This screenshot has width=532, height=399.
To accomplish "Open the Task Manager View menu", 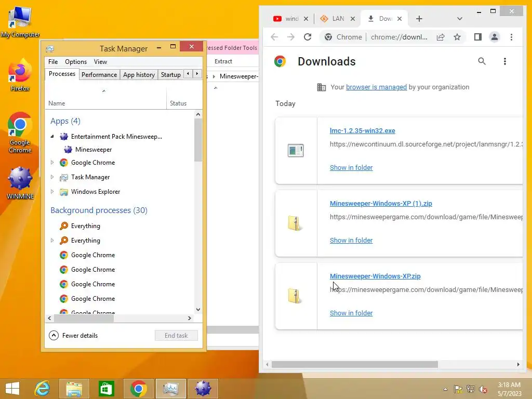I will coord(100,62).
